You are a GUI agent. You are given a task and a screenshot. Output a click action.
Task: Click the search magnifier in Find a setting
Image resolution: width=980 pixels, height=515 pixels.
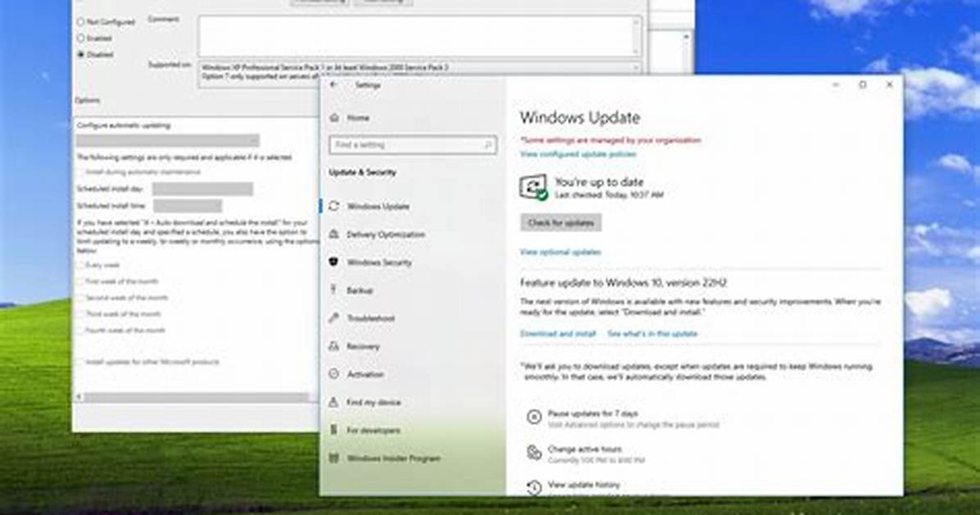pos(488,144)
